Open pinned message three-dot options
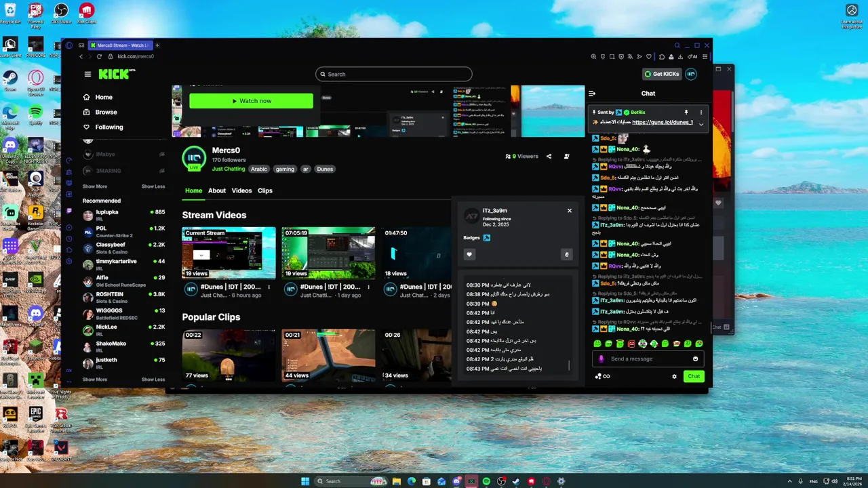Screen dimensions: 868x488 click(x=701, y=113)
